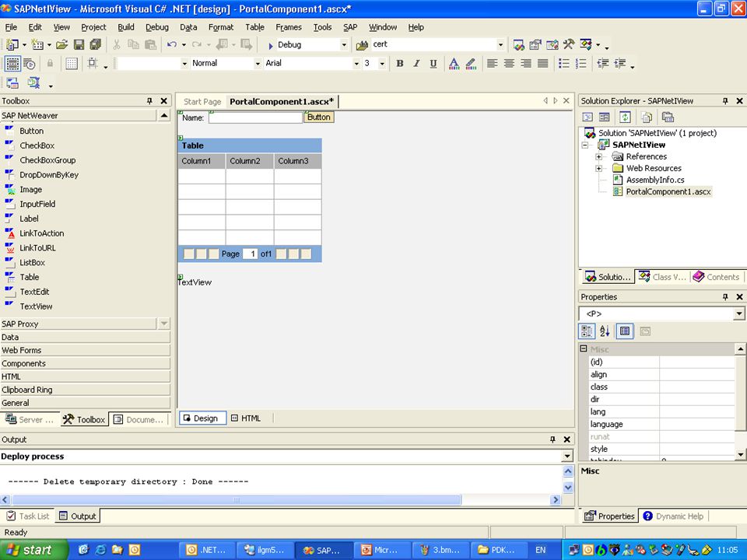
Task: Click the Foreground Color icon
Action: click(x=454, y=63)
